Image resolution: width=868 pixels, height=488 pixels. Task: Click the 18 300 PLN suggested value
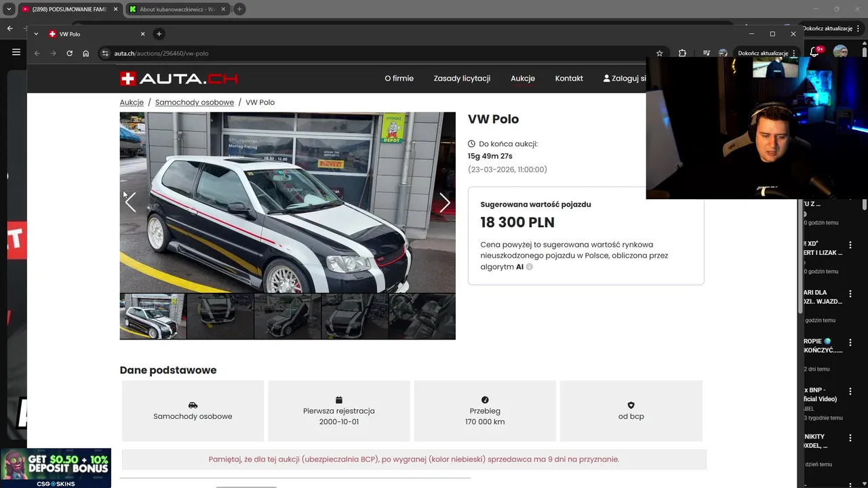[517, 222]
